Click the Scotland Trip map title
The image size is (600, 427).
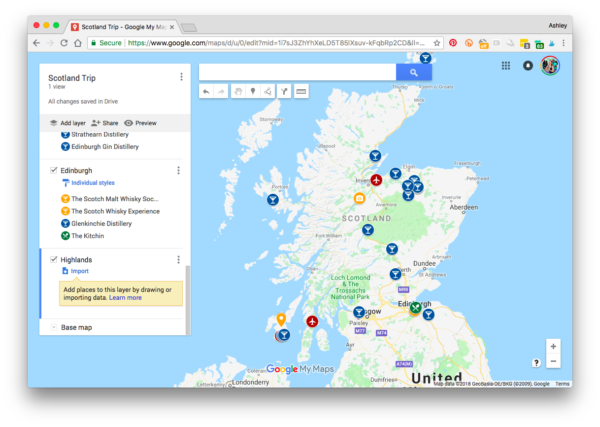click(72, 78)
